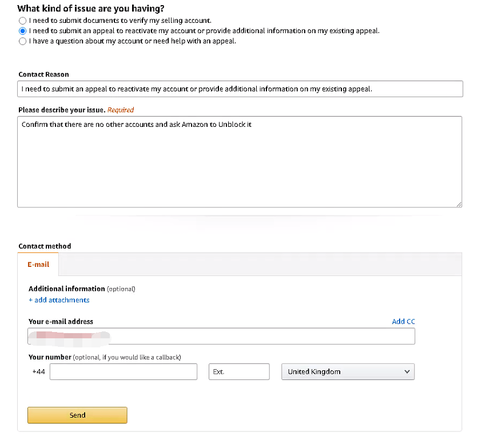The height and width of the screenshot is (448, 494).
Task: Grab the issue textarea resize handle corner
Action: click(x=459, y=204)
